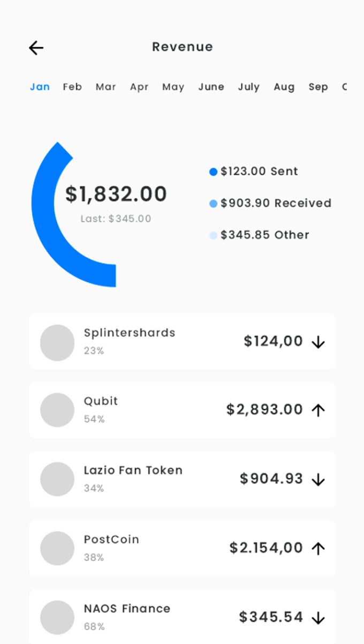Image resolution: width=364 pixels, height=644 pixels.
Task: Select the May month tab
Action: [x=173, y=87]
